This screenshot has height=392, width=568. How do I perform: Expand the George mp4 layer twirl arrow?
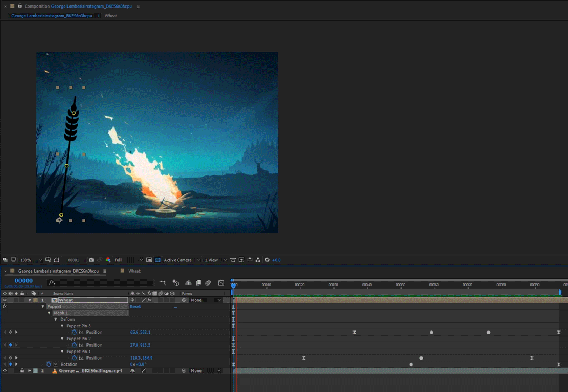click(x=30, y=370)
